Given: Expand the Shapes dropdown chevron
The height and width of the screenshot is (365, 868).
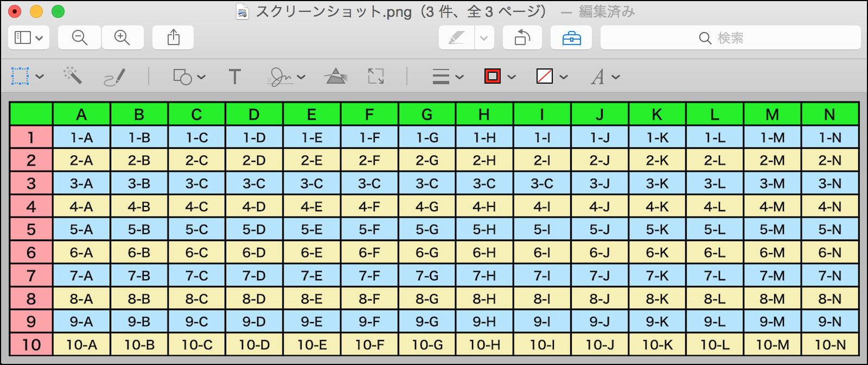Looking at the screenshot, I should 201,77.
